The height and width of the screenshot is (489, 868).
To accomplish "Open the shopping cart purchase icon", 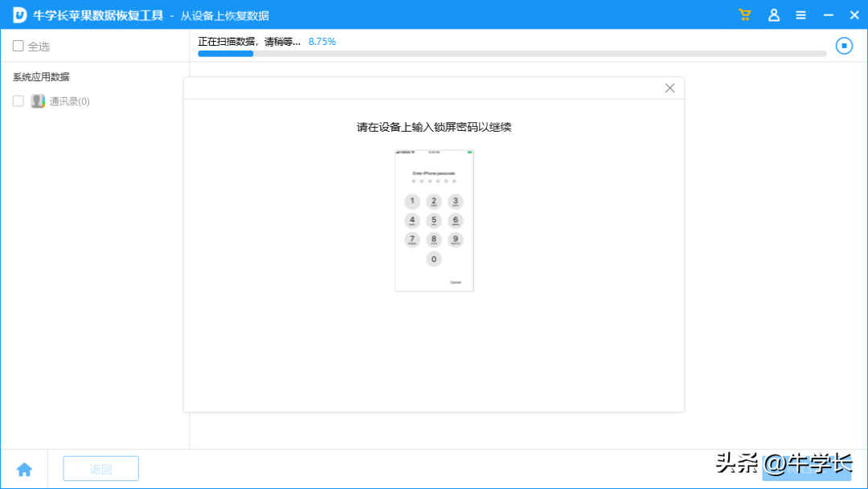I will point(745,15).
